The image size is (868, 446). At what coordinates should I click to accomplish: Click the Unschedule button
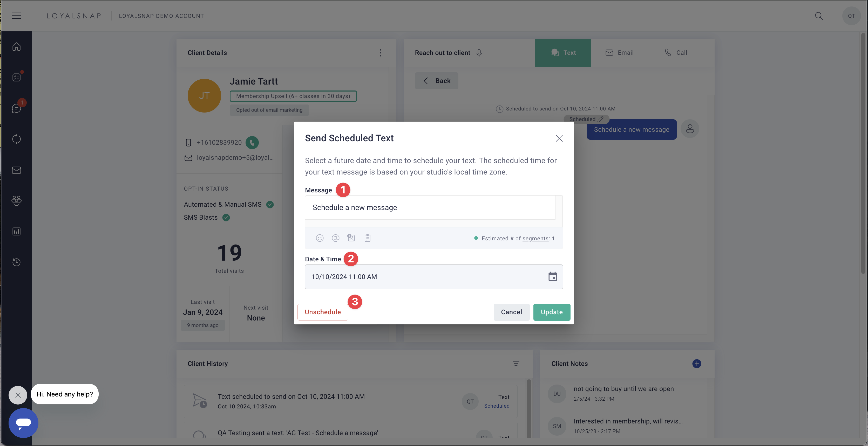point(322,312)
